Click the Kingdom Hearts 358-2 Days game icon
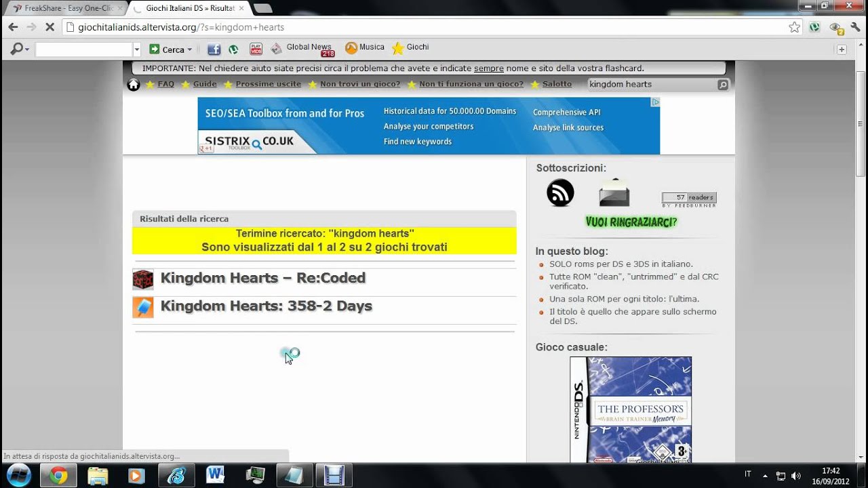Viewport: 868px width, 488px height. click(x=143, y=307)
